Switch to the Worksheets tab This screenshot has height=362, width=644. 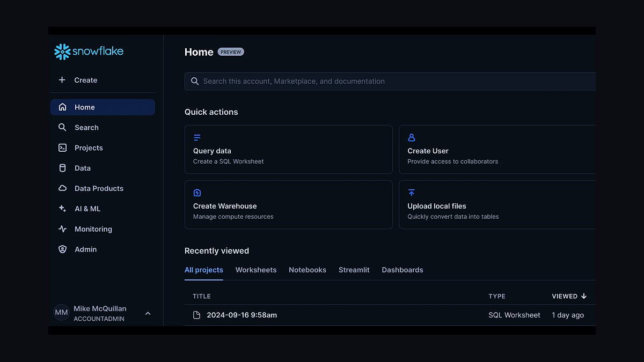(x=256, y=270)
